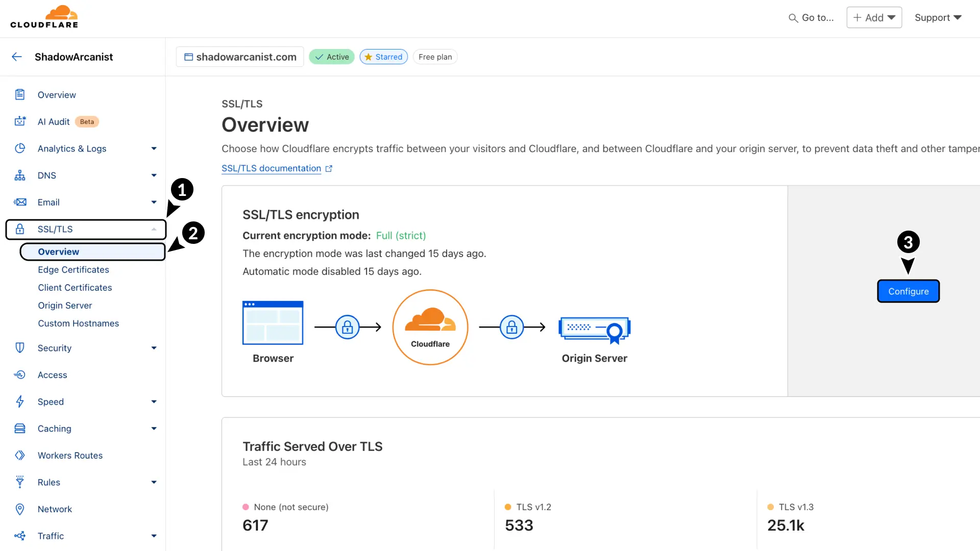
Task: Collapse the SSL/TLS section chevron
Action: click(x=154, y=229)
